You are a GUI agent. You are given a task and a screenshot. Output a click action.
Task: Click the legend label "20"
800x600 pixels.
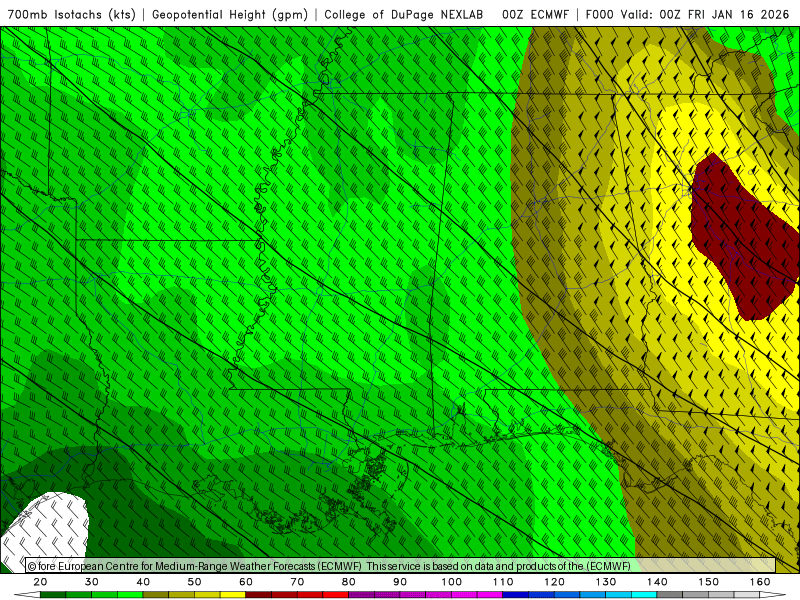(40, 582)
